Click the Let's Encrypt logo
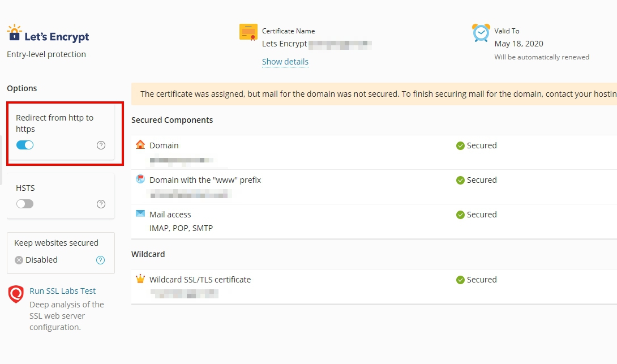The height and width of the screenshot is (364, 617). click(48, 35)
